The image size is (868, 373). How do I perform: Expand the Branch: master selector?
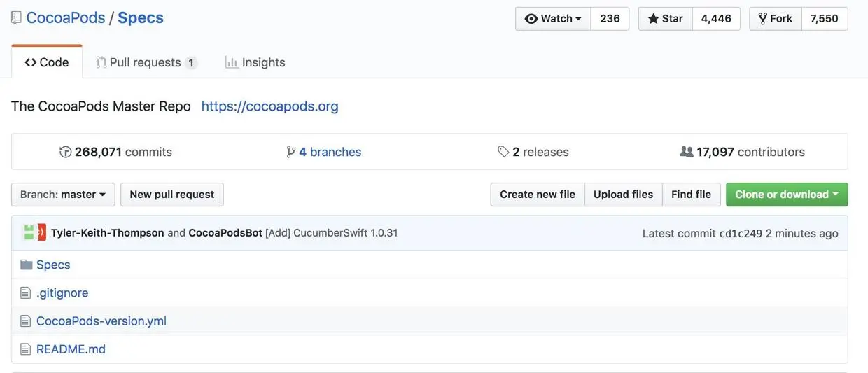63,195
